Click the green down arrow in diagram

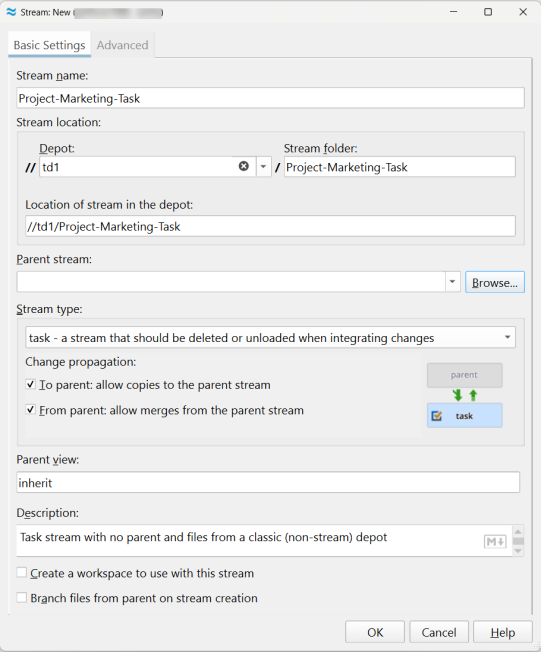(x=457, y=395)
